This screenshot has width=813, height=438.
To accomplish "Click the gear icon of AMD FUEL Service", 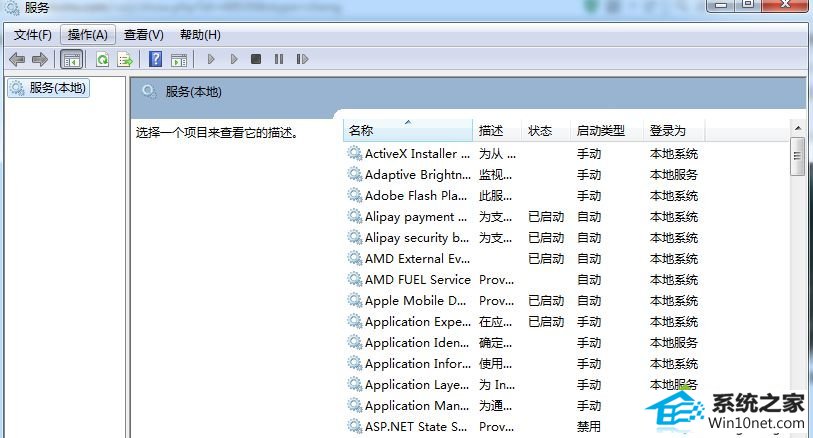I will [355, 279].
